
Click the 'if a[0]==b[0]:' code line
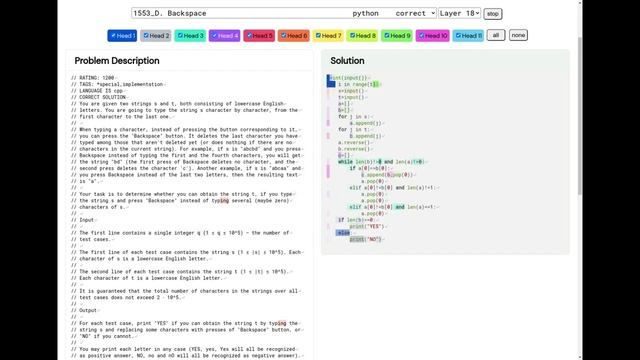pos(370,168)
